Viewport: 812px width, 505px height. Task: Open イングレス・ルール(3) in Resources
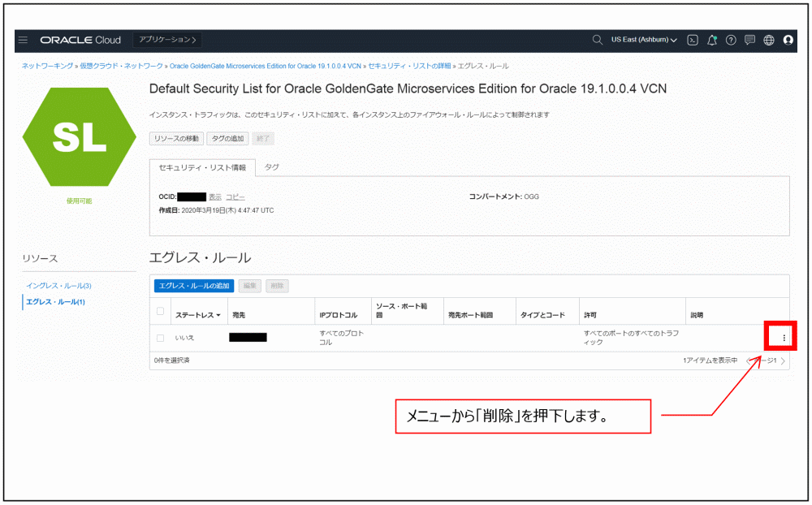pos(58,286)
